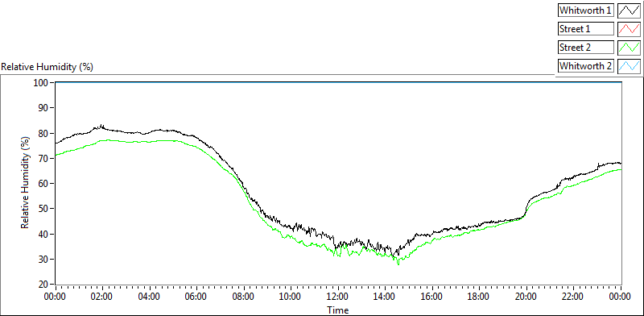The image size is (644, 316).
Task: Click the 90 value on the y-axis
Action: tap(44, 108)
